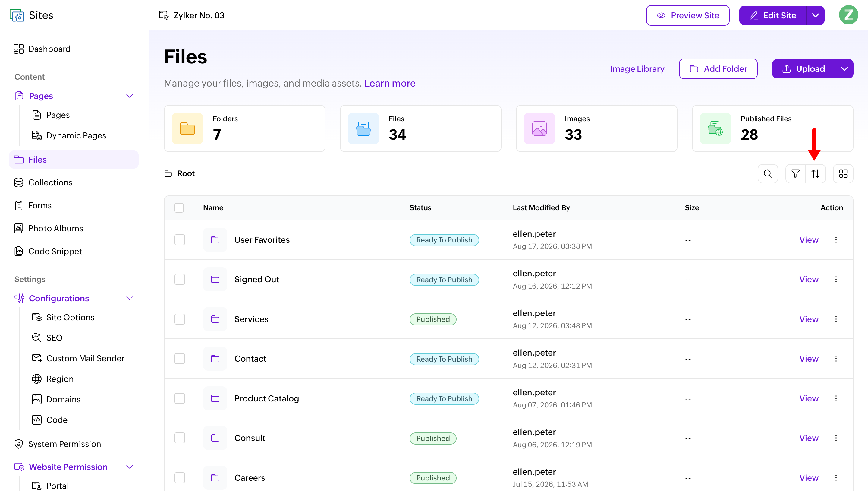Image resolution: width=868 pixels, height=491 pixels.
Task: Open the Image Library link
Action: pyautogui.click(x=637, y=69)
